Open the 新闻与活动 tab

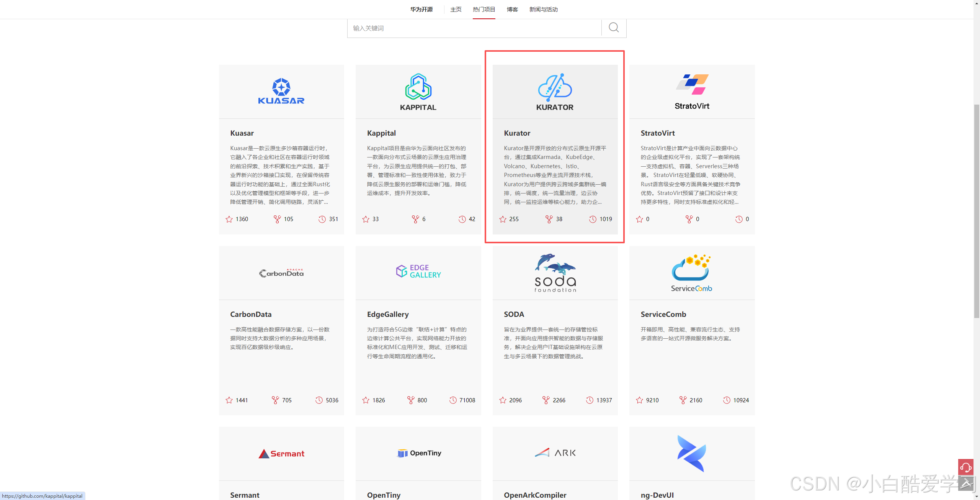(543, 9)
